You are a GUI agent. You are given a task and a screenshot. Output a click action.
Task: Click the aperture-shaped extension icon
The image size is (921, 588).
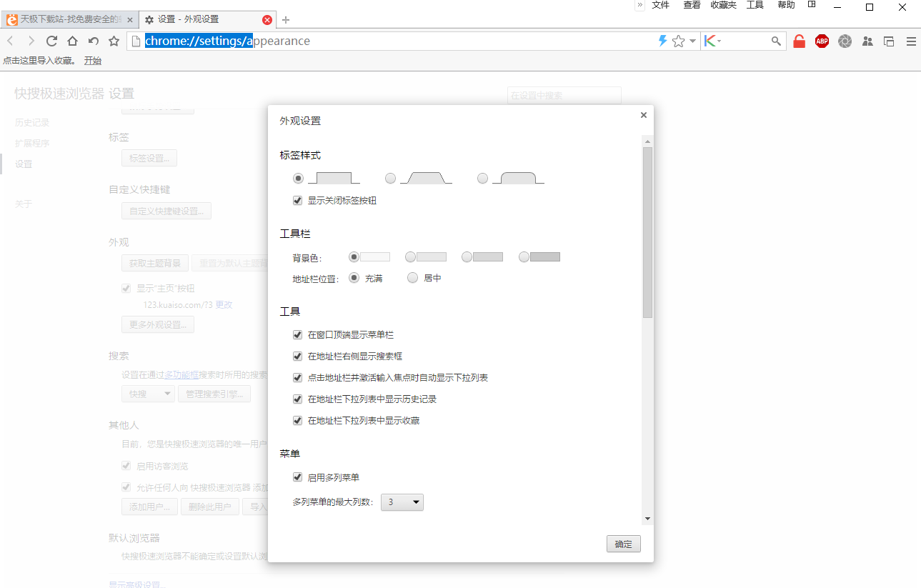click(x=845, y=41)
